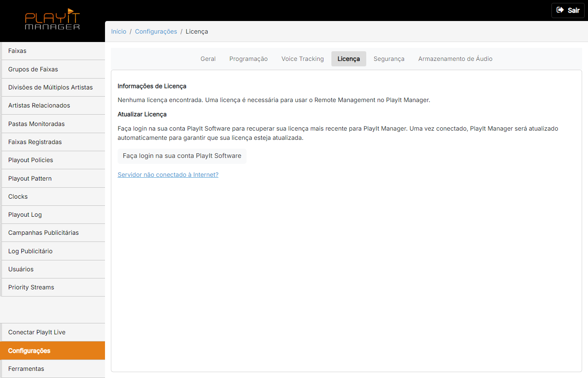Click the Licença breadcrumb text
This screenshot has height=378, width=588.
(197, 31)
